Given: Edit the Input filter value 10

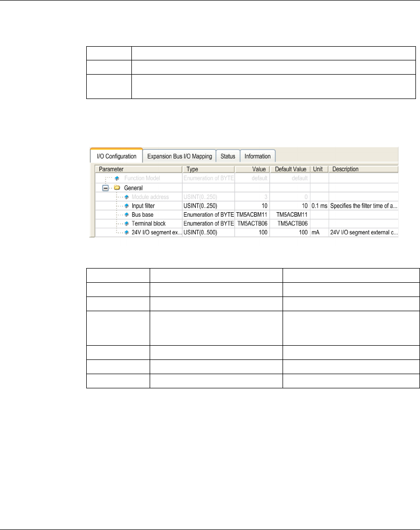Looking at the screenshot, I should pos(252,206).
